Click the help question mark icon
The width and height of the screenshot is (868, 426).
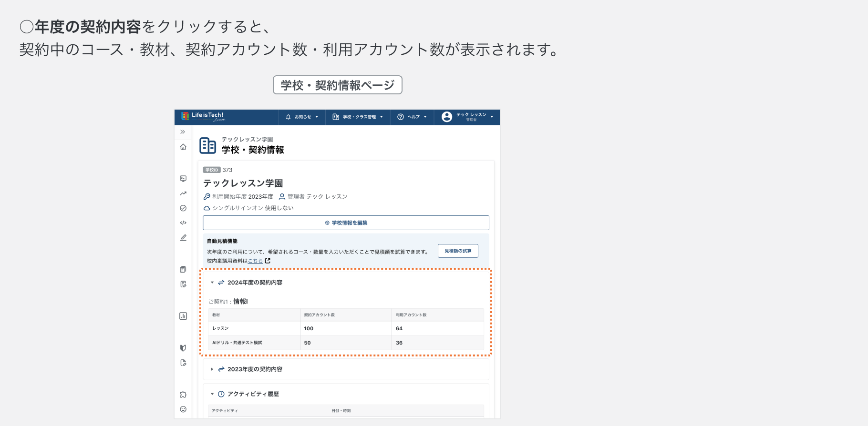pyautogui.click(x=401, y=117)
